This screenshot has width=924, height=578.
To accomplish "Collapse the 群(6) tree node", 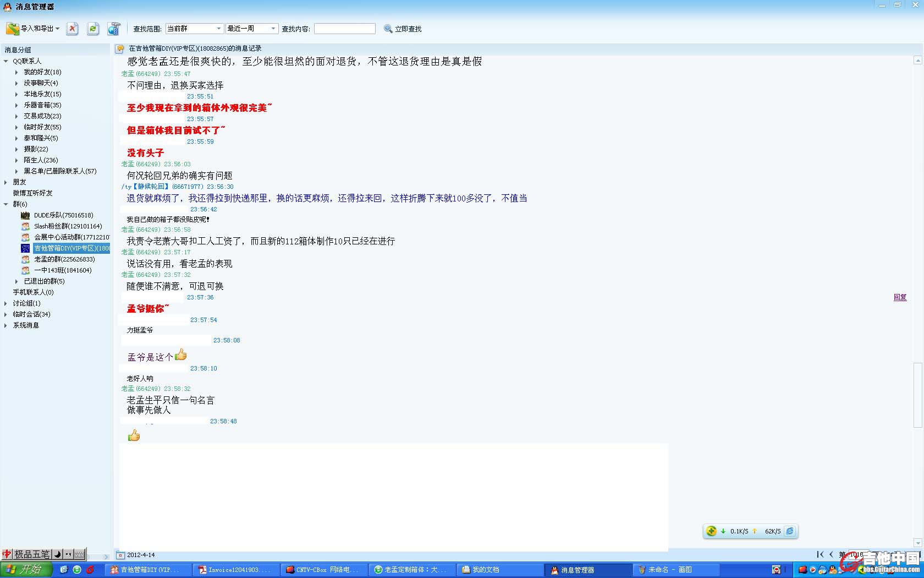I will click(6, 204).
